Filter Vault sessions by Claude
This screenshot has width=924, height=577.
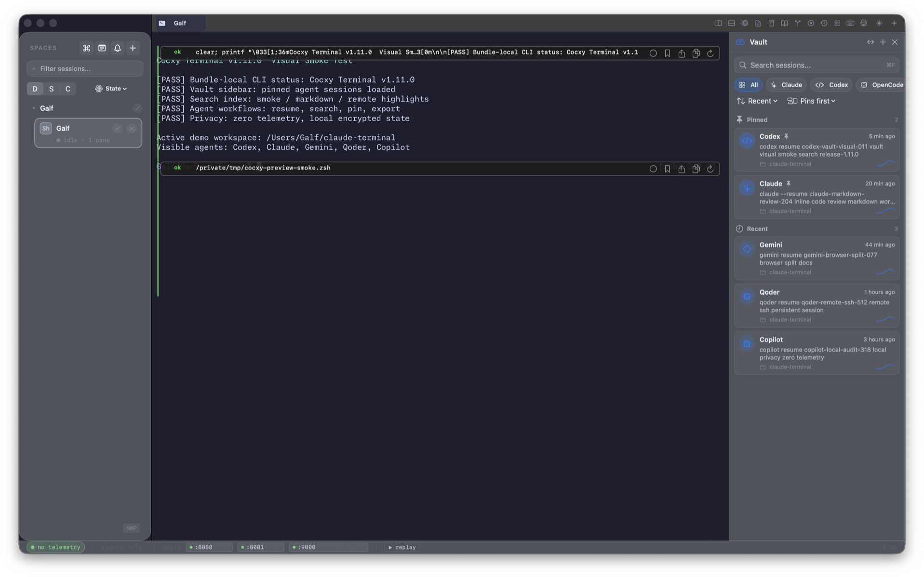(786, 85)
